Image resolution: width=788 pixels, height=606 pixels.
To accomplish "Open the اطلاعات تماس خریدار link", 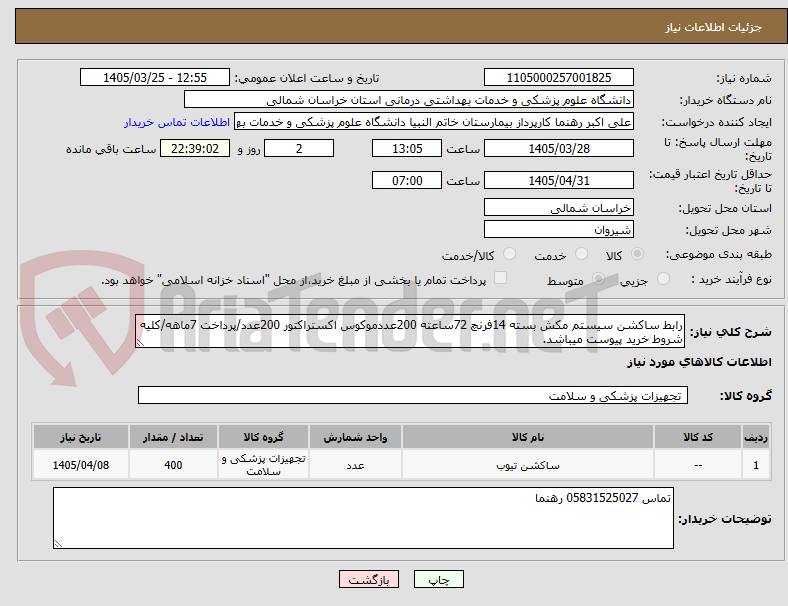I will click(x=177, y=122).
